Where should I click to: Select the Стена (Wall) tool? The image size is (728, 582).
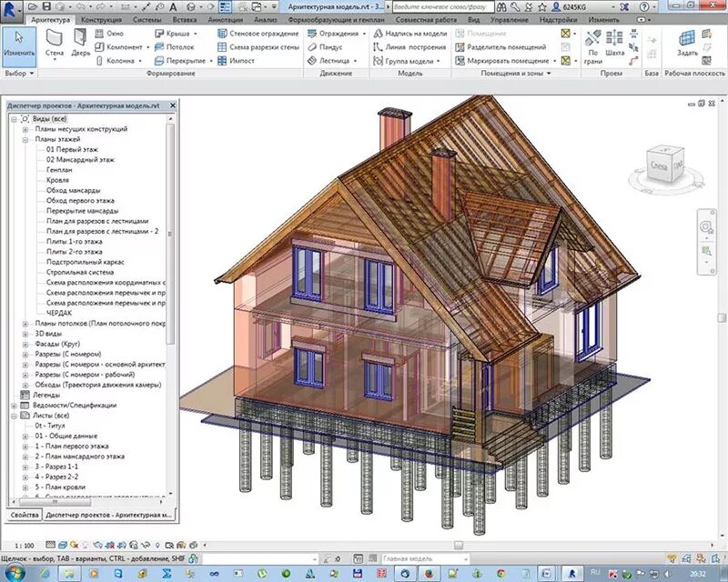tap(55, 44)
